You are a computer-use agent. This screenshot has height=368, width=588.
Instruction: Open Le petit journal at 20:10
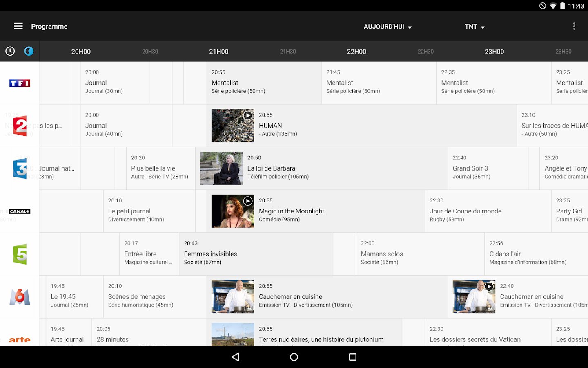pyautogui.click(x=149, y=211)
